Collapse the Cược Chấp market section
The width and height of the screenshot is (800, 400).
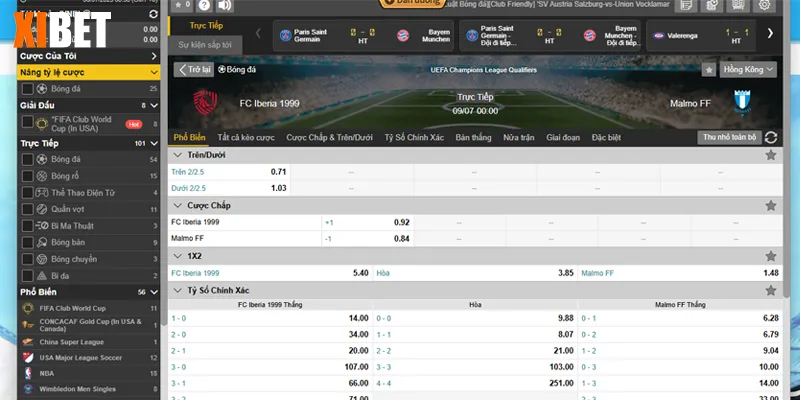178,205
